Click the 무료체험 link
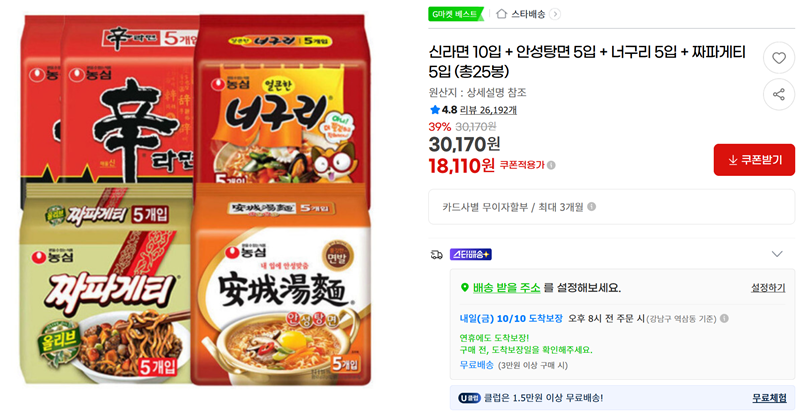 pos(769,398)
